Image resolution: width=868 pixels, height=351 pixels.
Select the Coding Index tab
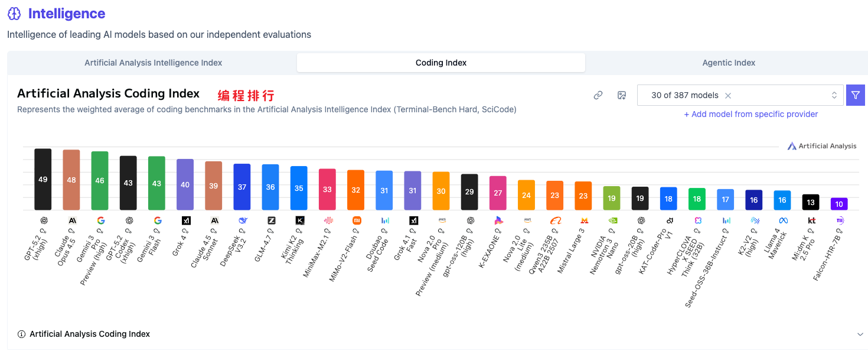pos(441,63)
